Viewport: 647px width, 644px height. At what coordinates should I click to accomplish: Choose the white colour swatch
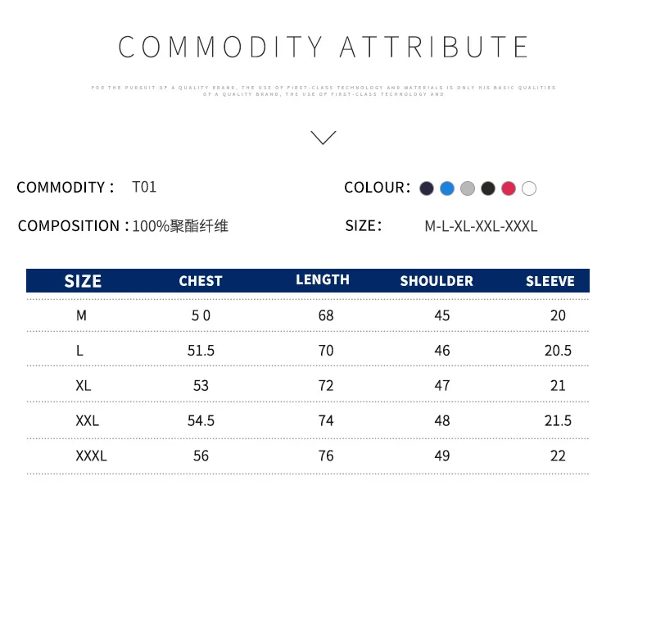tap(529, 188)
